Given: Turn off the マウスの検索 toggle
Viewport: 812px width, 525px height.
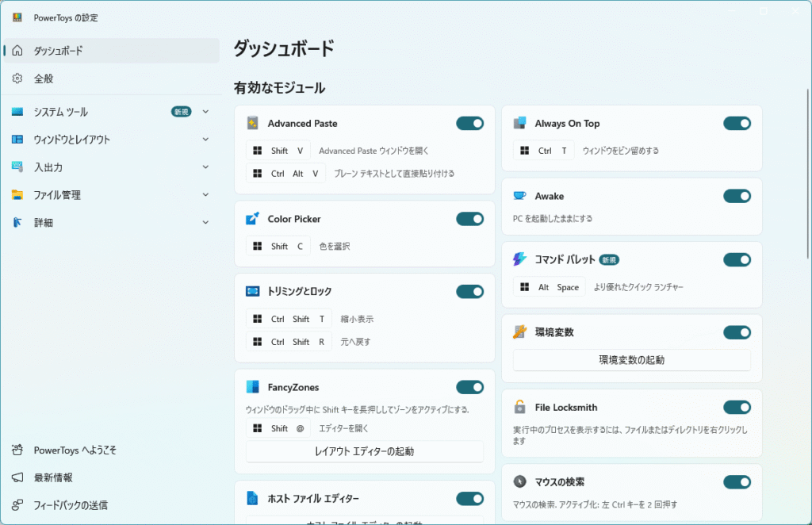Looking at the screenshot, I should pos(737,482).
